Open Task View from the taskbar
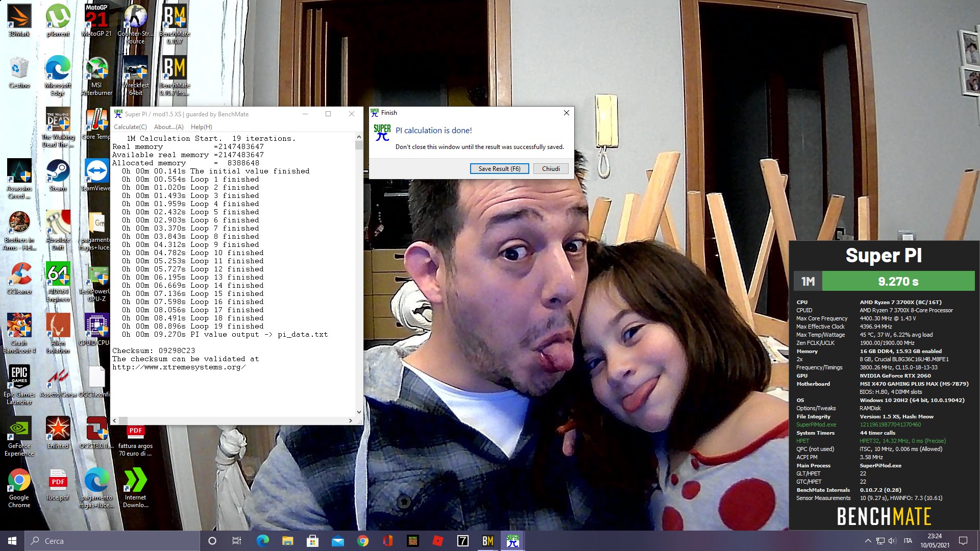The image size is (980, 551). tap(237, 541)
